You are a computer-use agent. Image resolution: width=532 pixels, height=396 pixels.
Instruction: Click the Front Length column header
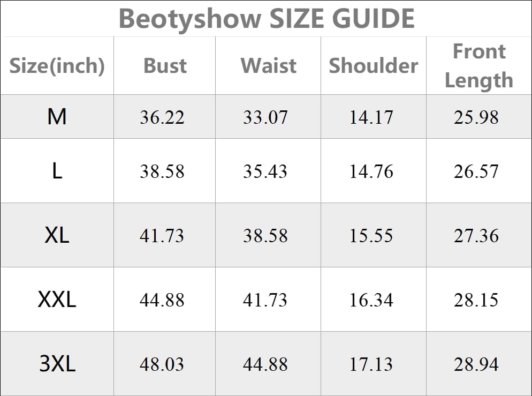[478, 66]
